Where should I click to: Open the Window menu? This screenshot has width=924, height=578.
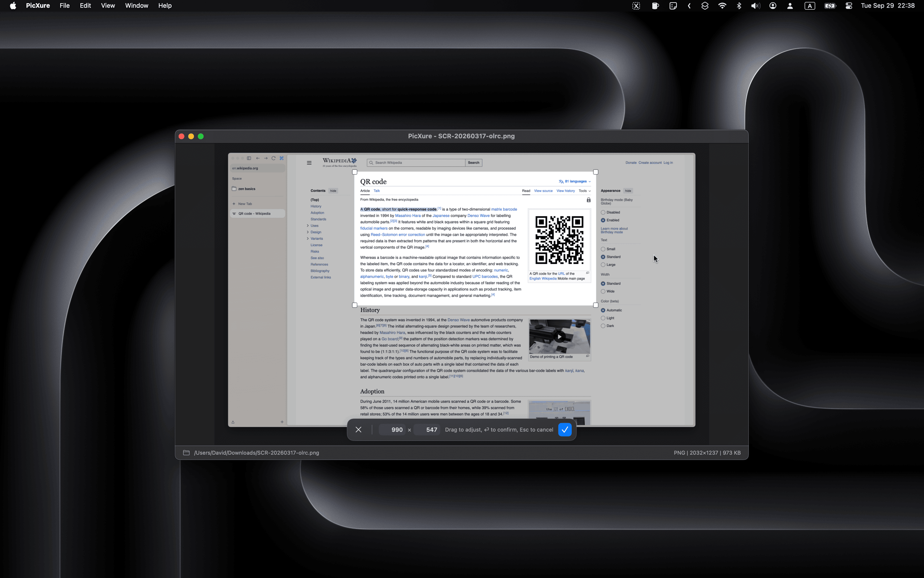pos(137,6)
